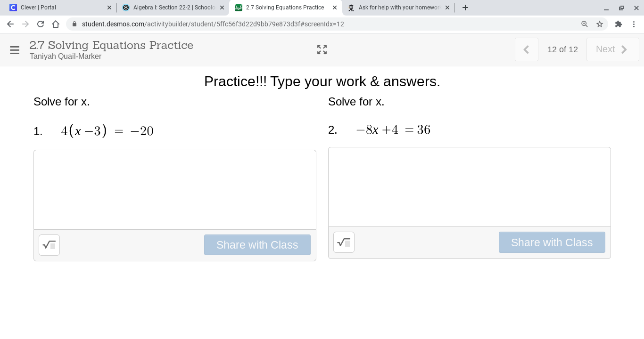Open Chrome's three-dot menu

point(634,24)
